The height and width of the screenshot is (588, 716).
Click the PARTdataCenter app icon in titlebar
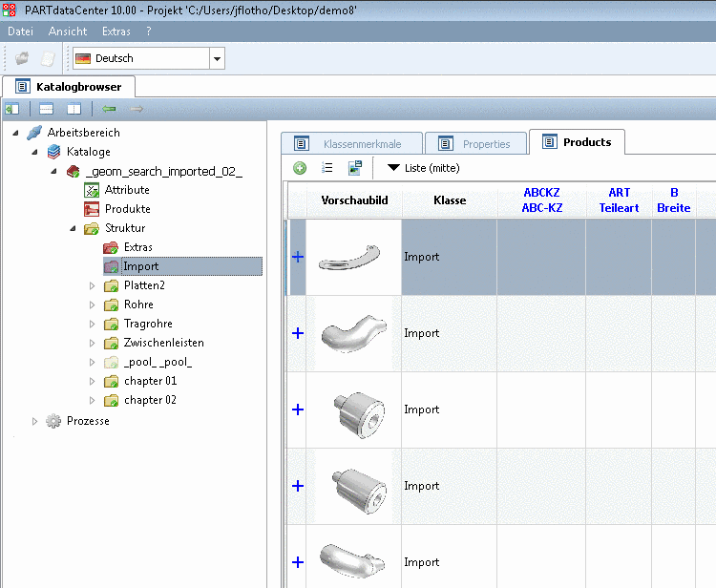[x=10, y=10]
